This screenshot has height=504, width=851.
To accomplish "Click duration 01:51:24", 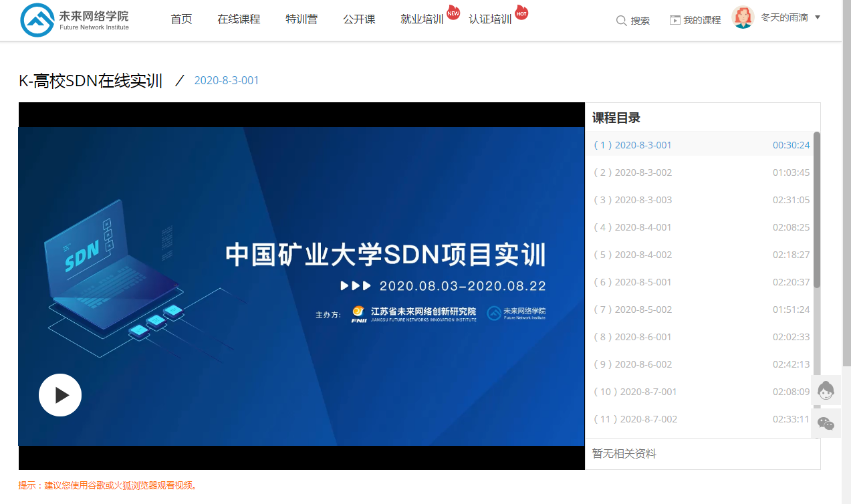I will pos(791,309).
